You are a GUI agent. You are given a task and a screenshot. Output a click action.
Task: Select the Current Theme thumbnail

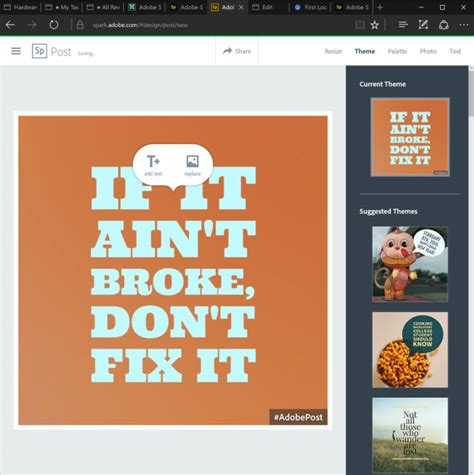pos(410,137)
